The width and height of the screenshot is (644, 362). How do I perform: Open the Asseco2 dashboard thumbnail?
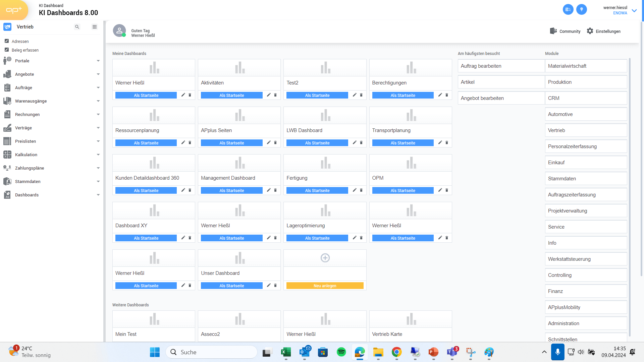(239, 319)
